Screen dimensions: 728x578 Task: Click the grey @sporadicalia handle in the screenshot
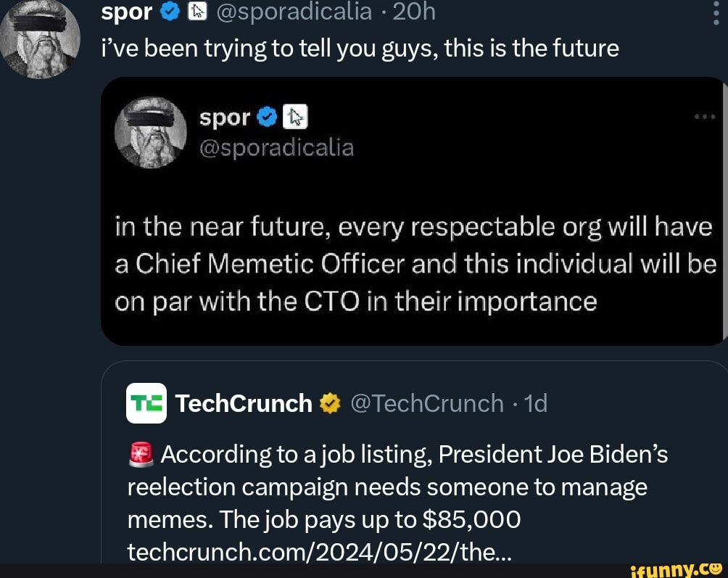click(276, 148)
